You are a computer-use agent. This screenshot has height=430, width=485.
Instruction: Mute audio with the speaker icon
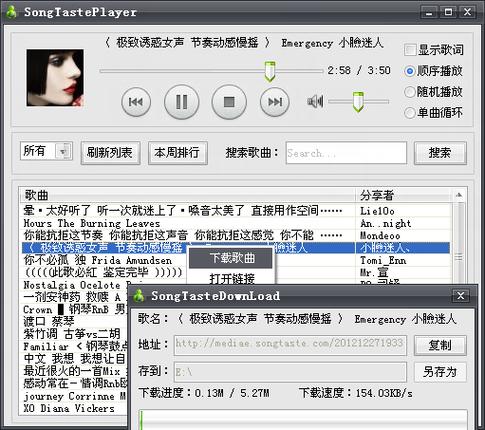(315, 101)
